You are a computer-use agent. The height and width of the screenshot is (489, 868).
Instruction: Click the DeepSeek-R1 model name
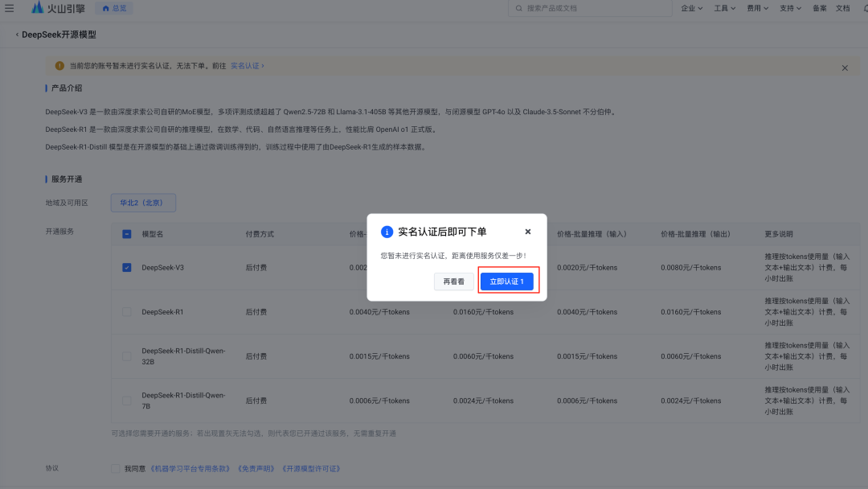(162, 312)
